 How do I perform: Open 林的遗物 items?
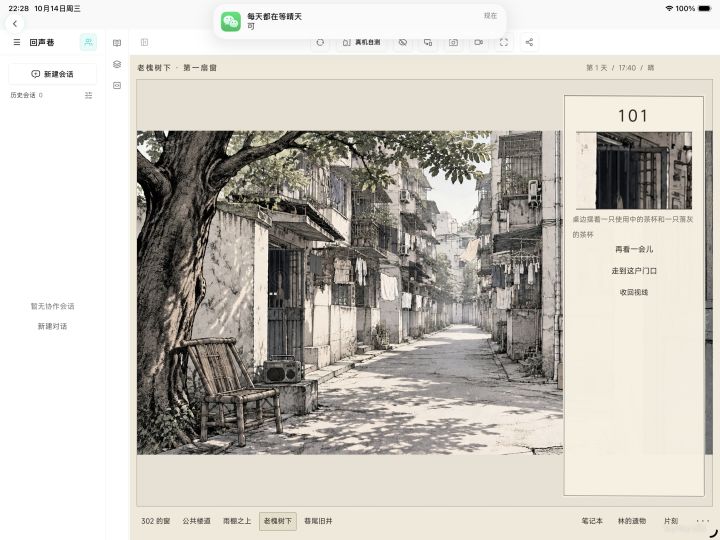tap(632, 521)
